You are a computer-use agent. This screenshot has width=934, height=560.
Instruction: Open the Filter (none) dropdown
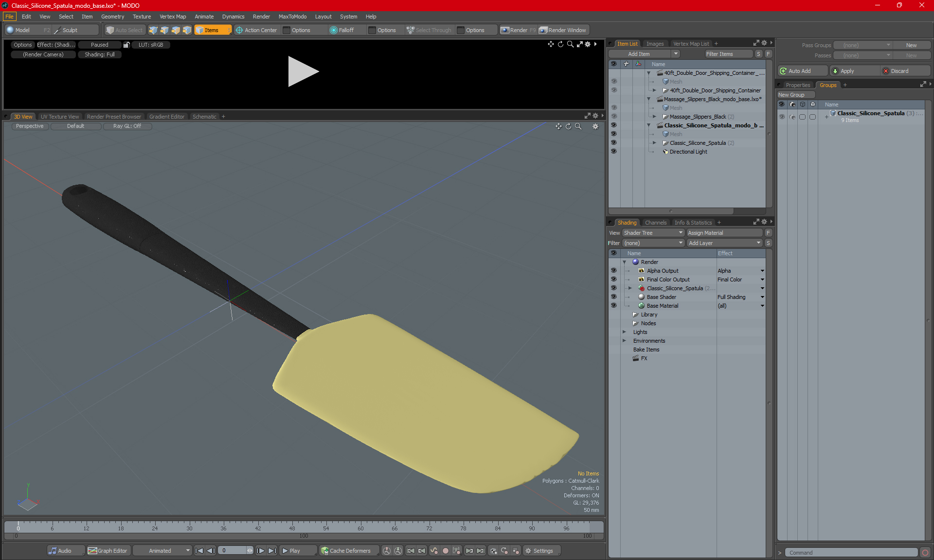[x=653, y=243]
